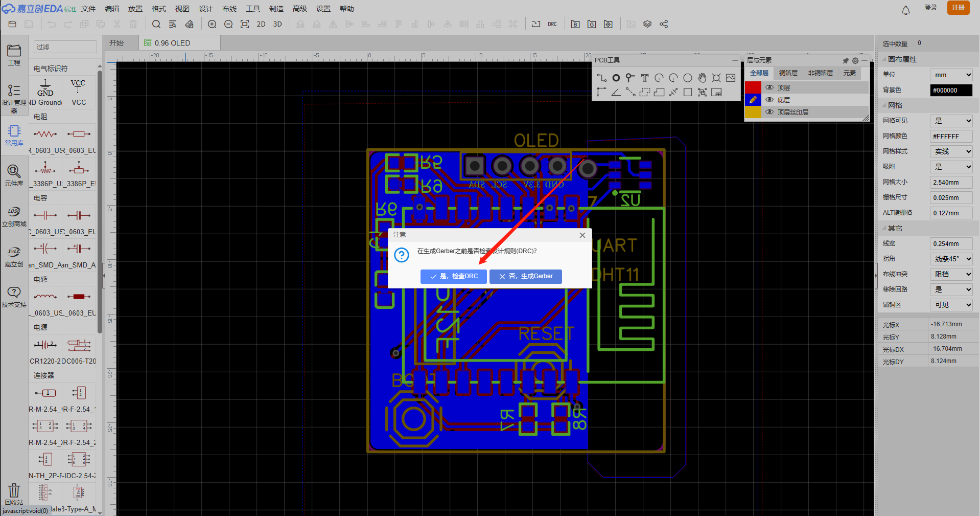Toggle visibility of bottom layer (底层)
Screen dimensions: 980x516
pos(769,100)
